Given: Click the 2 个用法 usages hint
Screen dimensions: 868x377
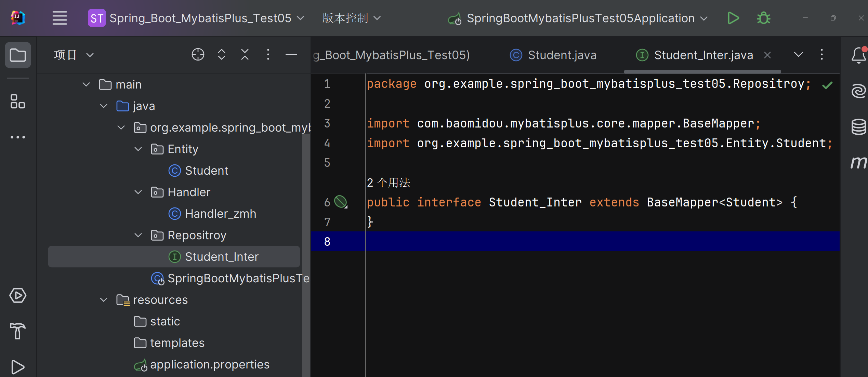Looking at the screenshot, I should pos(388,183).
